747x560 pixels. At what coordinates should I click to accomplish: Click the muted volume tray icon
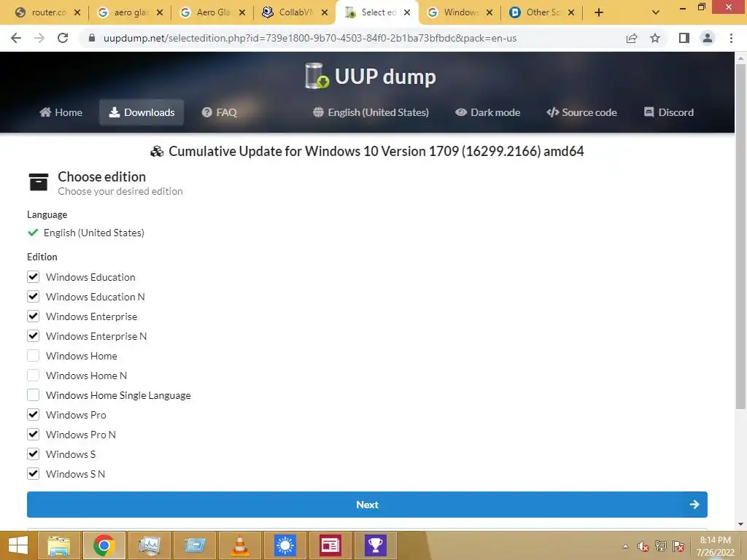point(643,546)
